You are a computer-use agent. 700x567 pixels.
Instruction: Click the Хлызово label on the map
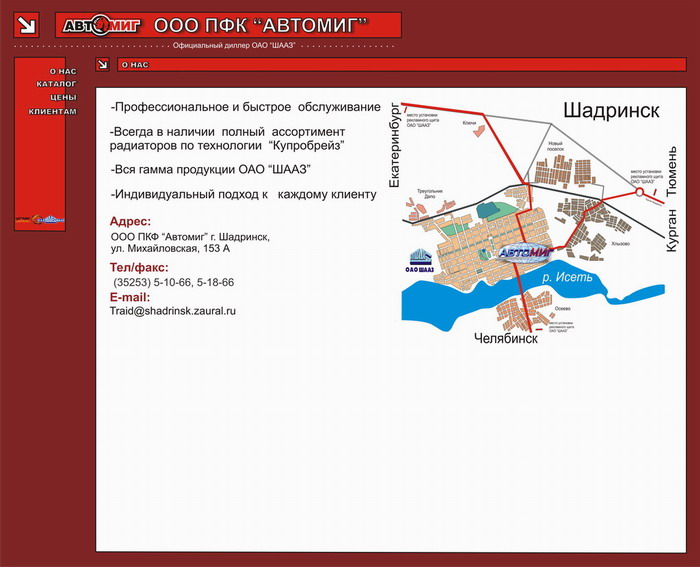point(621,244)
